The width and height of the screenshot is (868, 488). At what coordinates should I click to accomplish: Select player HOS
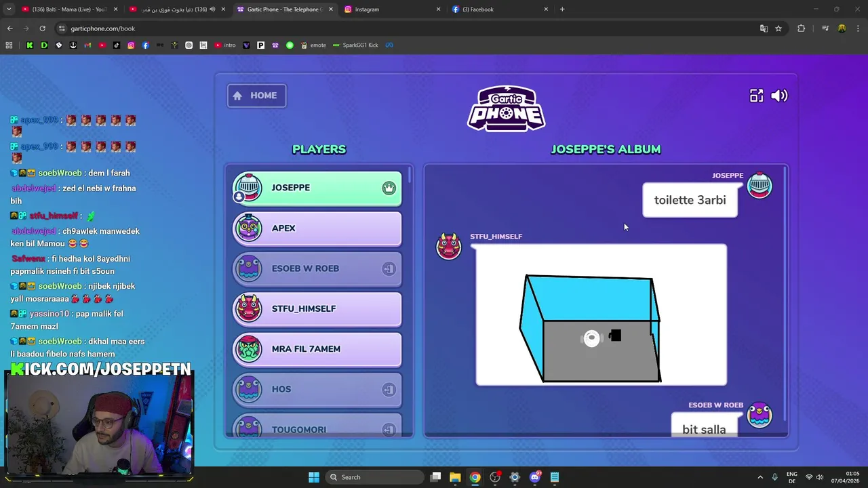point(317,389)
